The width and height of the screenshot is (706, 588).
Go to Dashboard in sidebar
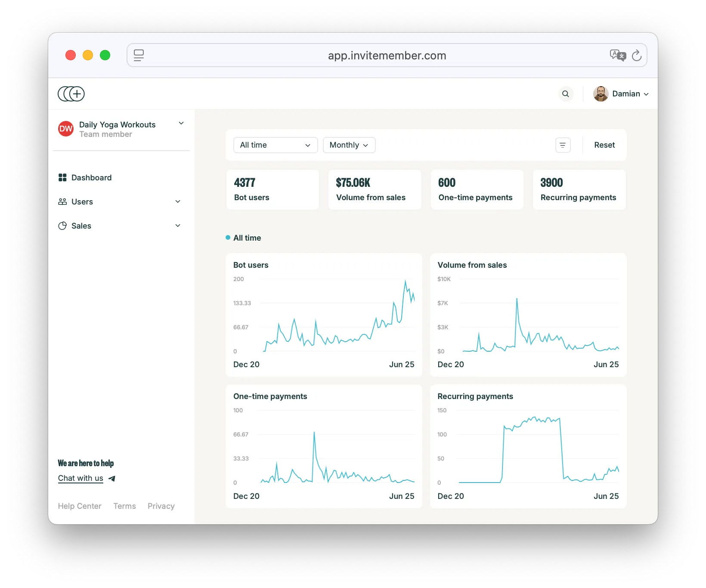click(x=91, y=178)
